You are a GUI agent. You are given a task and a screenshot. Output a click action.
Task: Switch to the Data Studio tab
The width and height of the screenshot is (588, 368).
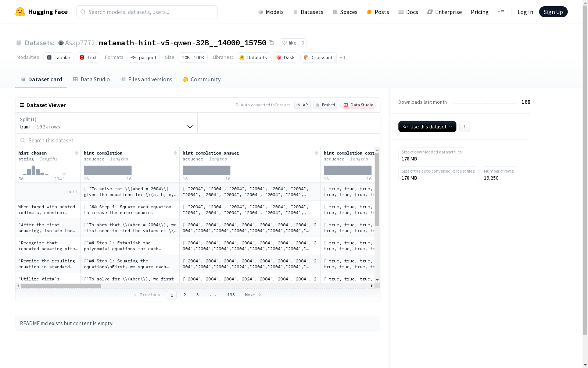[x=92, y=79]
